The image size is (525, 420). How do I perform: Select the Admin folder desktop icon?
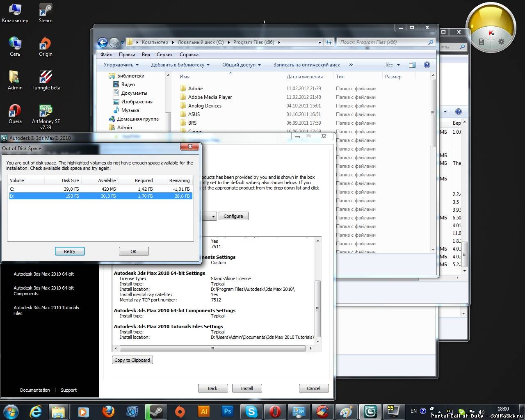(x=15, y=80)
